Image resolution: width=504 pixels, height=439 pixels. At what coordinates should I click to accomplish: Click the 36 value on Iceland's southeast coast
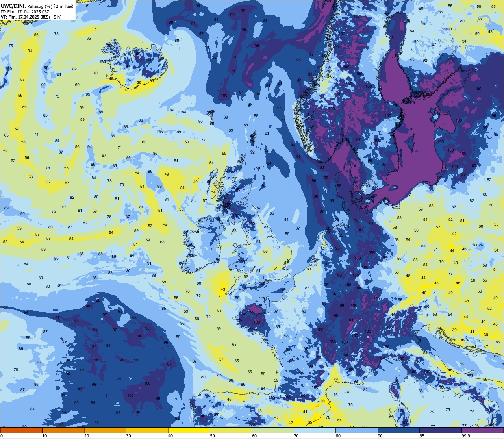click(x=152, y=81)
